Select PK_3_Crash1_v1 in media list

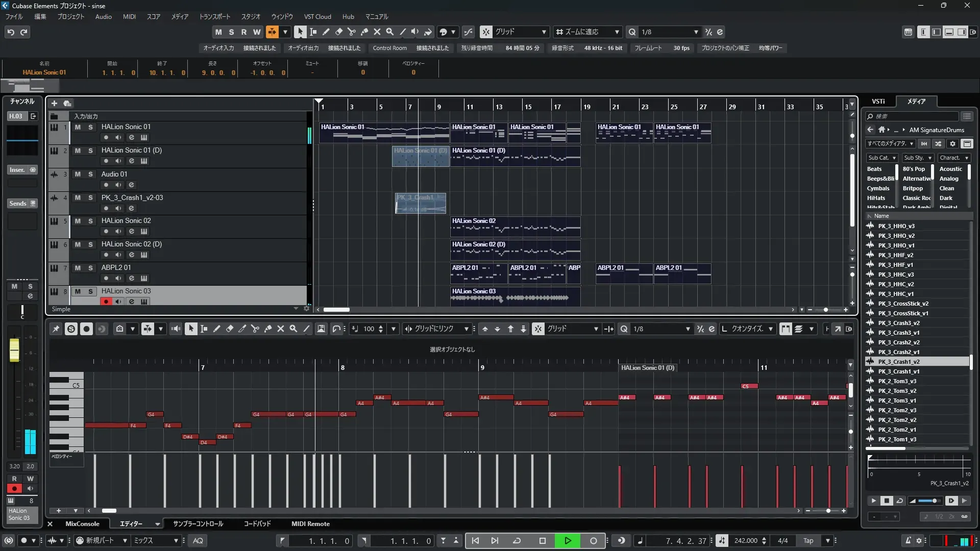[898, 371]
